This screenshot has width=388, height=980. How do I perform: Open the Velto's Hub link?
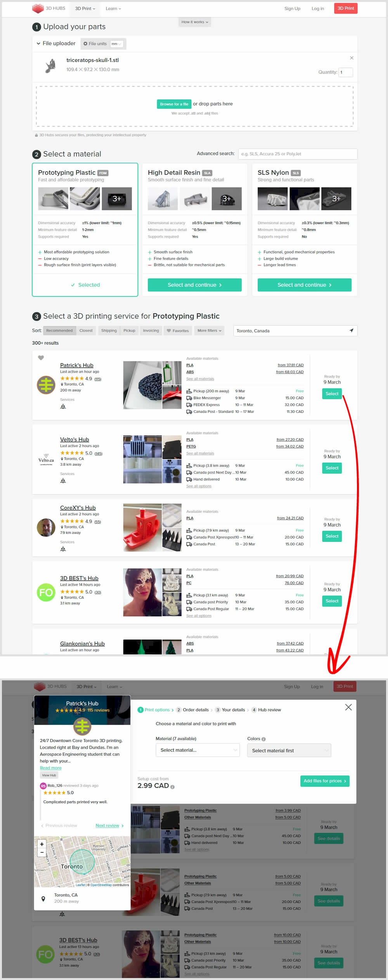coord(74,439)
